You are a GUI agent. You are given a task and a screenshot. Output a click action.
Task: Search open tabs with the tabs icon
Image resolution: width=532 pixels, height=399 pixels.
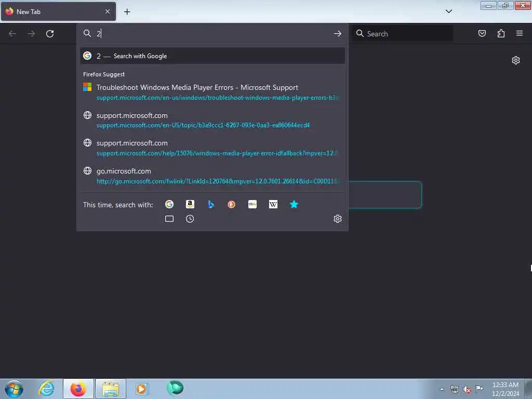pos(169,219)
